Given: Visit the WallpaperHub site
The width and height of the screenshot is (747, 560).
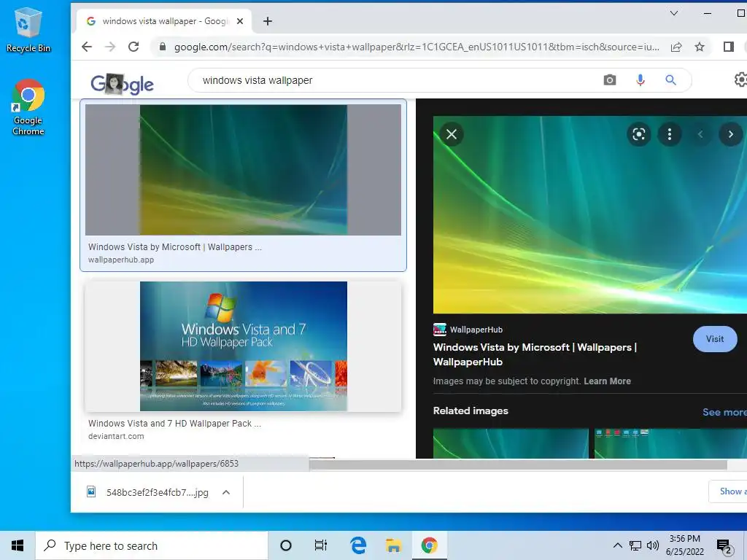Looking at the screenshot, I should [715, 339].
